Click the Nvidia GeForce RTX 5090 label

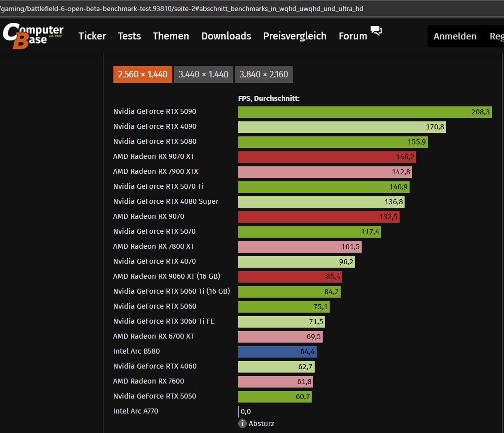point(155,111)
